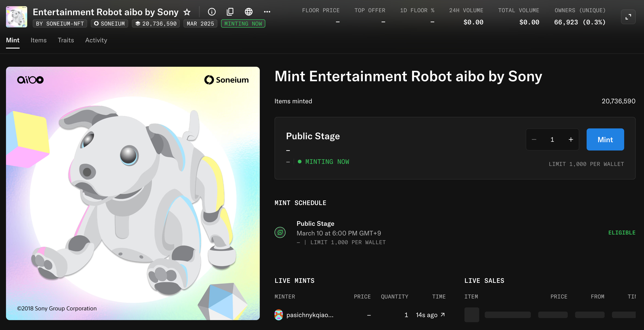Click the SONEIUM chain badge
The image size is (644, 330).
click(x=109, y=23)
